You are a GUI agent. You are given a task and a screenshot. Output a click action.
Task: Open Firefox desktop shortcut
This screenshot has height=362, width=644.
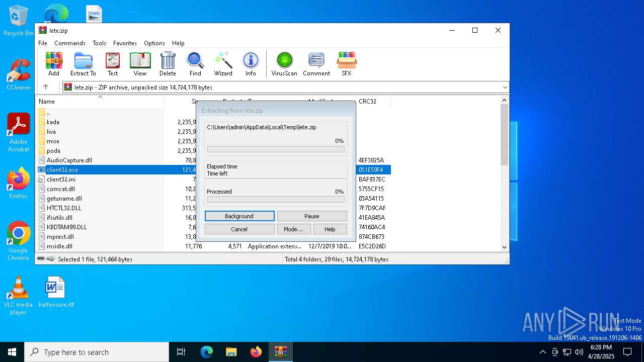tap(19, 183)
